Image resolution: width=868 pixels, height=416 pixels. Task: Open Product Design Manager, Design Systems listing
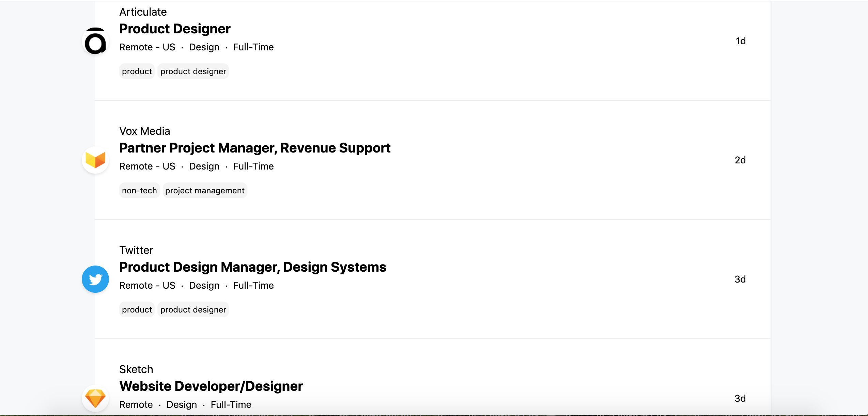tap(253, 267)
